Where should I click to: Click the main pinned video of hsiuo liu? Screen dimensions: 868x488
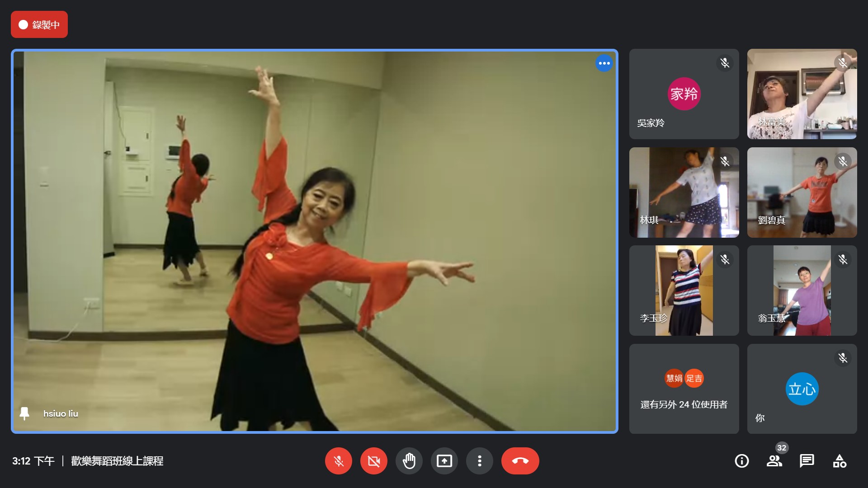315,241
